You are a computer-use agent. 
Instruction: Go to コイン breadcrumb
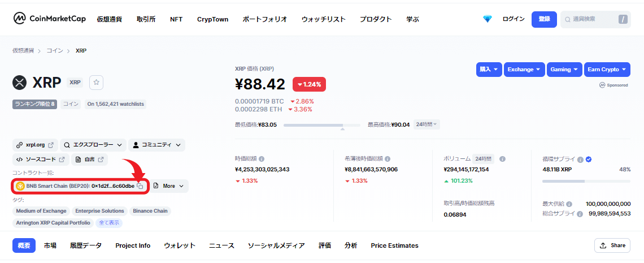55,50
